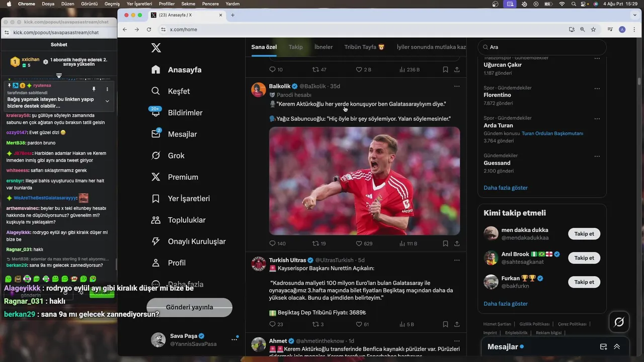Open Onaylı Kuruluşlar in sidebar
Screen dimensions: 644x362
coord(189,241)
